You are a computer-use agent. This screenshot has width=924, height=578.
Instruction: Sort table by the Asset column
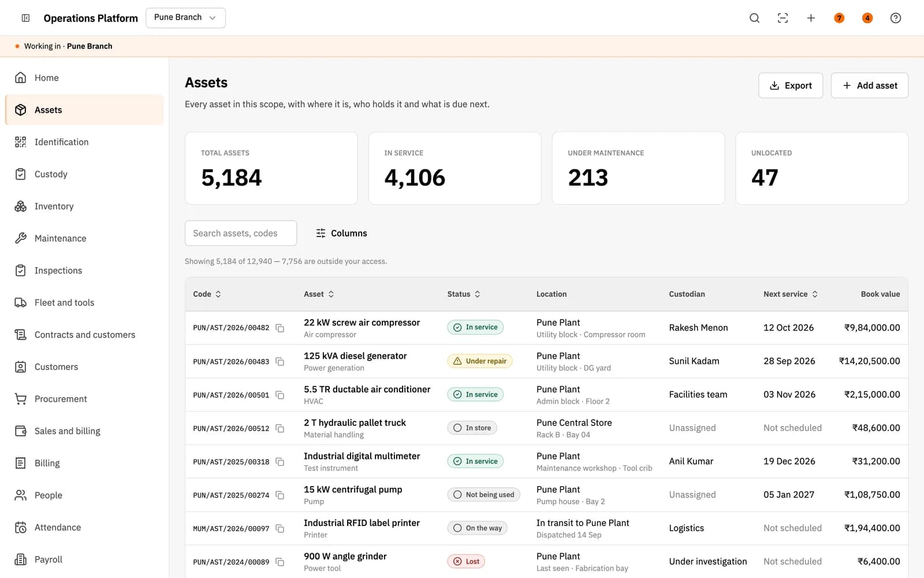[319, 294]
